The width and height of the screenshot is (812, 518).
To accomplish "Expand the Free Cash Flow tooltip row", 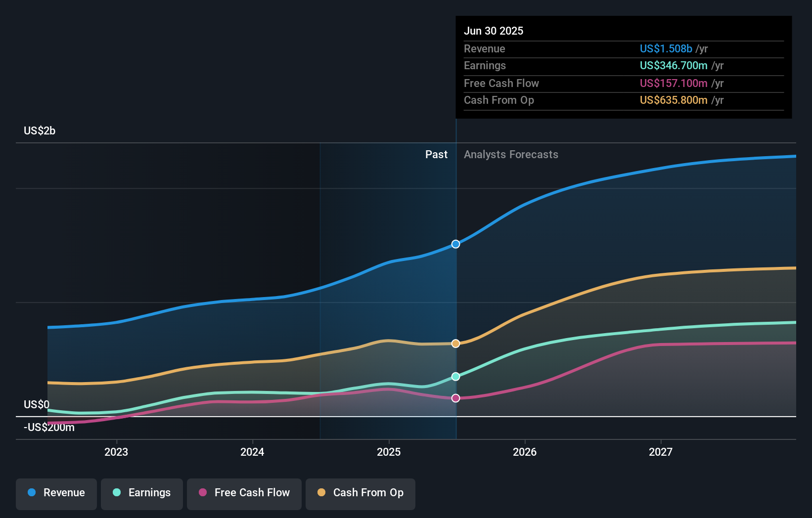I will (x=501, y=83).
